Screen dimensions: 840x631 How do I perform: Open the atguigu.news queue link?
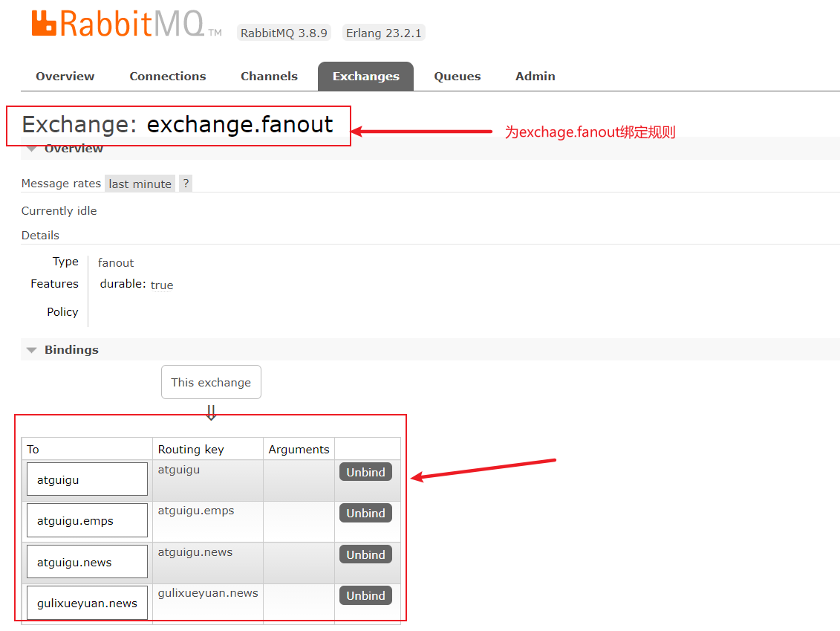87,561
